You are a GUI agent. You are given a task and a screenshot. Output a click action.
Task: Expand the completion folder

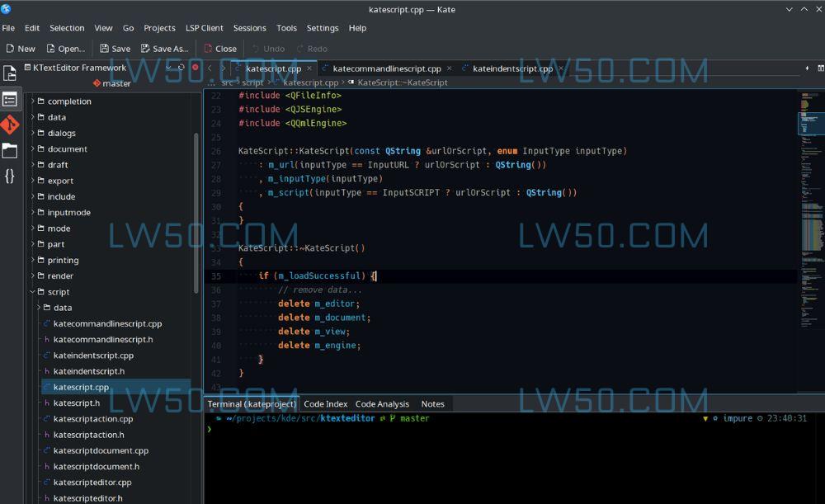[x=33, y=101]
